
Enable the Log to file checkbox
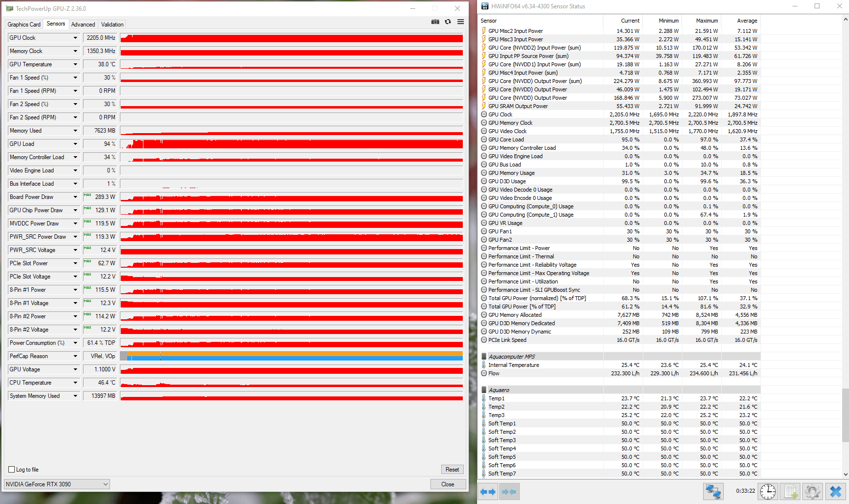(12, 470)
